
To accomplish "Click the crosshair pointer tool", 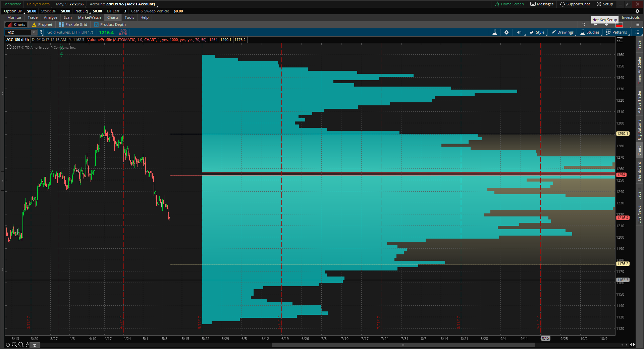I will [x=8, y=345].
